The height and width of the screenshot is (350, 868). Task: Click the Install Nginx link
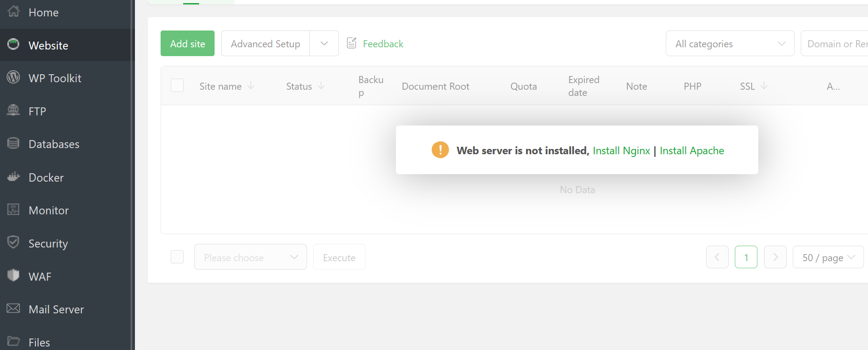pyautogui.click(x=621, y=151)
